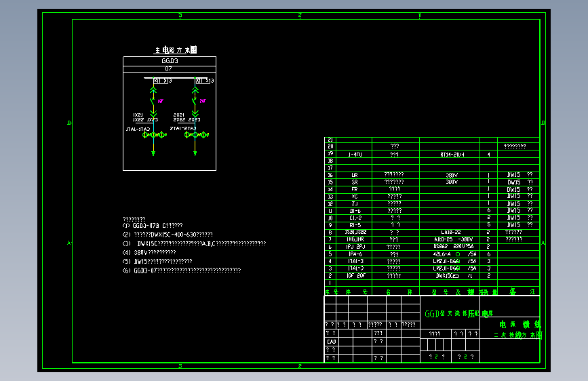Click the YC symbol cell in row 13

(355, 197)
